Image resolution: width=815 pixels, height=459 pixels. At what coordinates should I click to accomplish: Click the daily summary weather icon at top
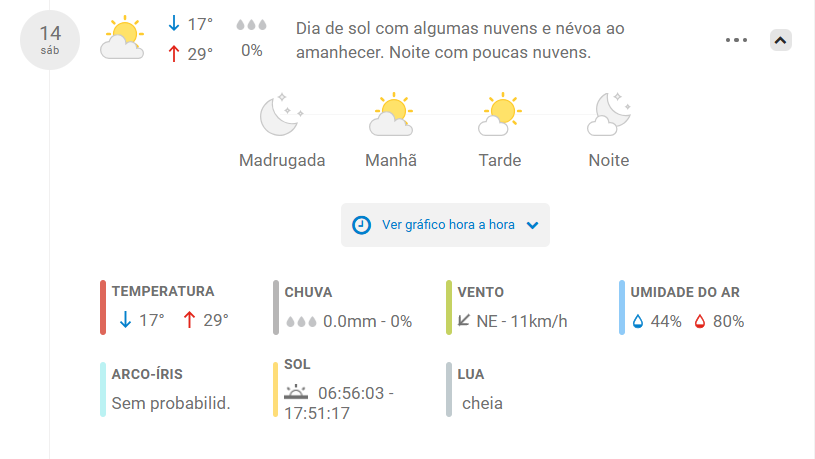[x=122, y=37]
